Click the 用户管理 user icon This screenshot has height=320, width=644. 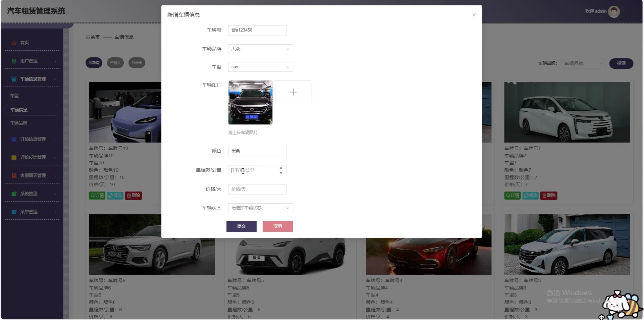(x=14, y=61)
